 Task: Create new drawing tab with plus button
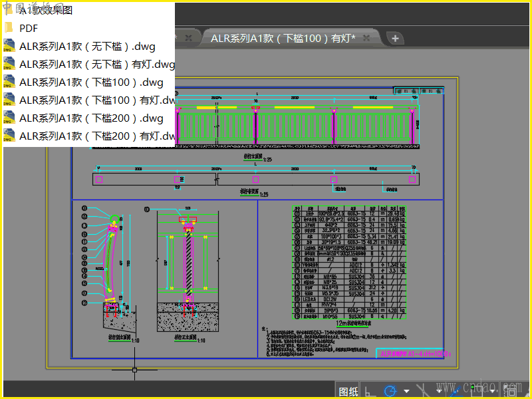click(x=395, y=39)
